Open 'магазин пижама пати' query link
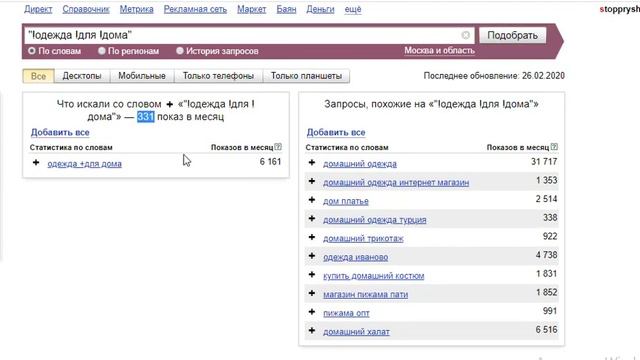The image size is (640, 360). click(x=365, y=295)
